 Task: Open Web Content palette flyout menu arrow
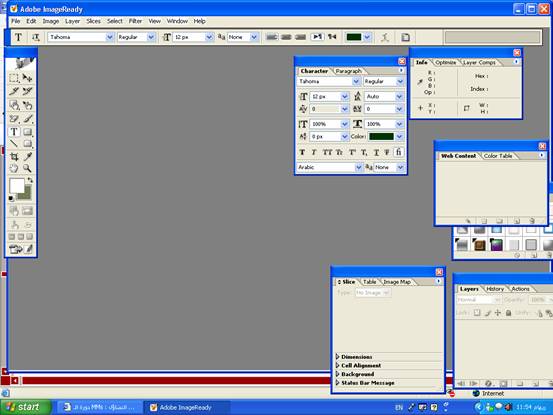coord(542,155)
